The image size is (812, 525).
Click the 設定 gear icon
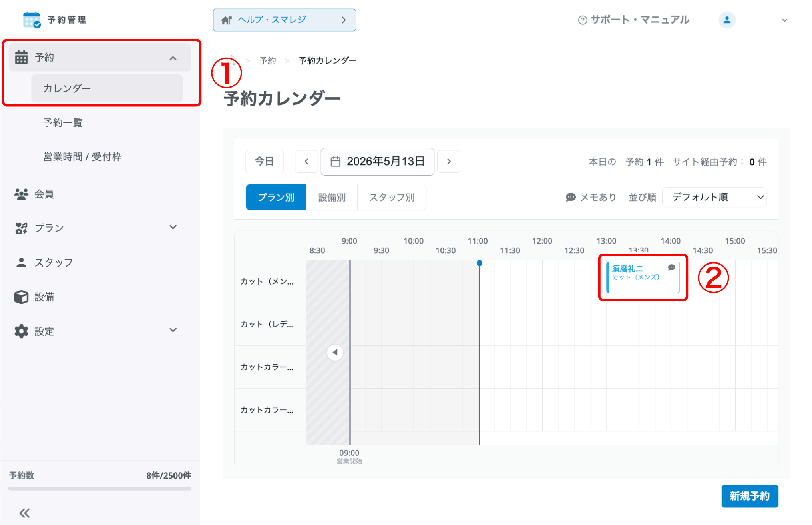[21, 331]
